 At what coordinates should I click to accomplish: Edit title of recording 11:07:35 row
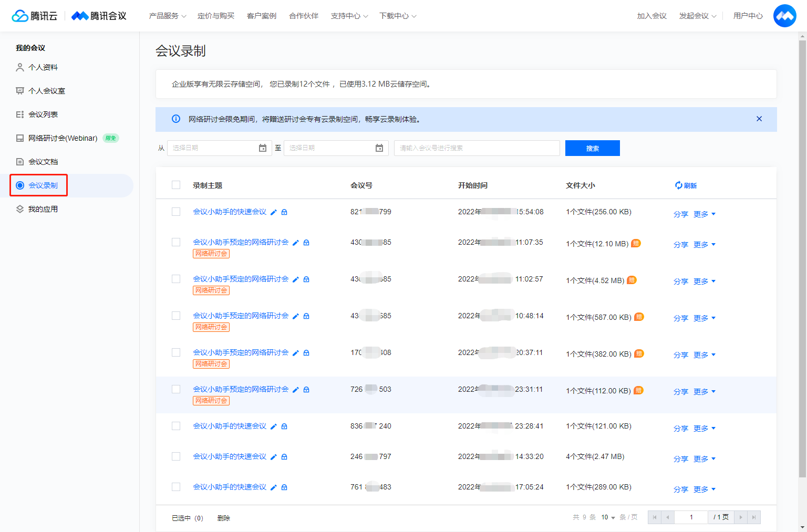296,243
